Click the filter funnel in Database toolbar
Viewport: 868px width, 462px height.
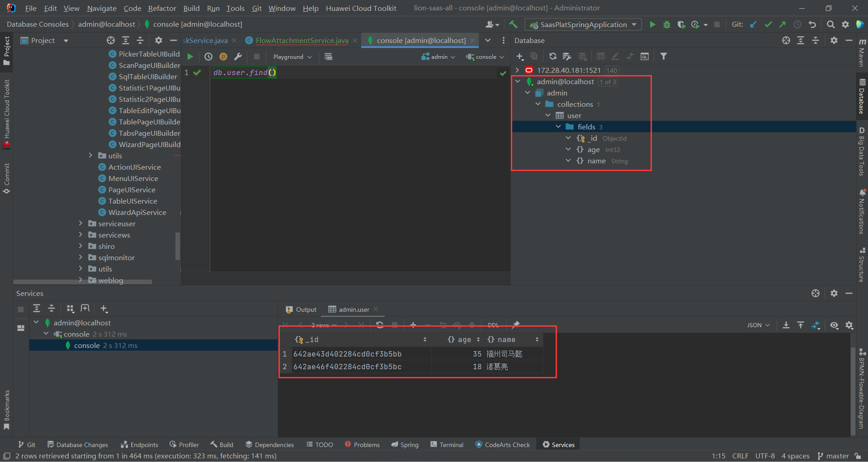[x=663, y=56]
